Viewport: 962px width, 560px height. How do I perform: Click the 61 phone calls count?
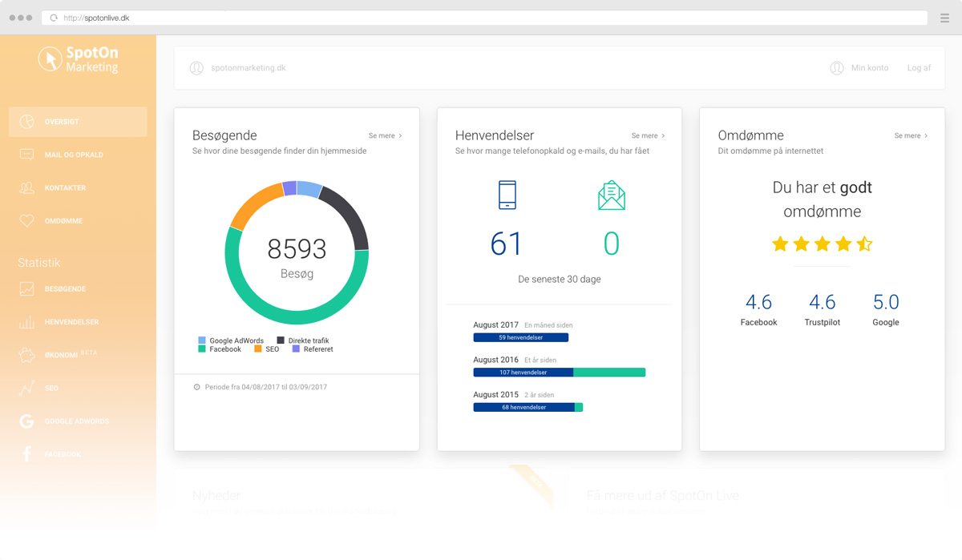pos(507,244)
